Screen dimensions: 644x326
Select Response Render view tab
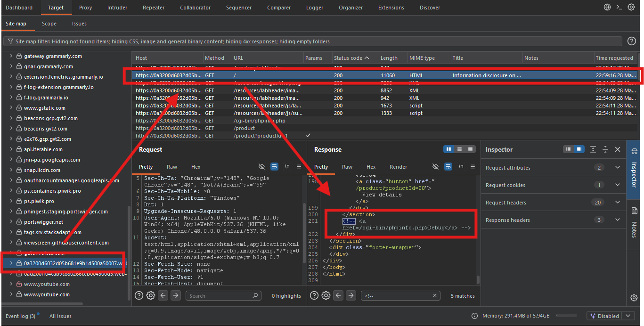pyautogui.click(x=399, y=167)
